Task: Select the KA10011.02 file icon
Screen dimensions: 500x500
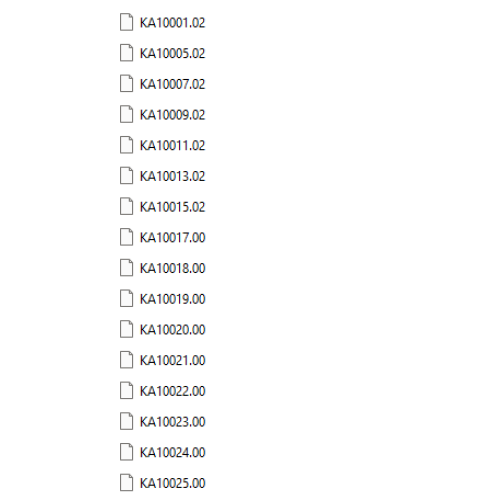Action: tap(126, 145)
